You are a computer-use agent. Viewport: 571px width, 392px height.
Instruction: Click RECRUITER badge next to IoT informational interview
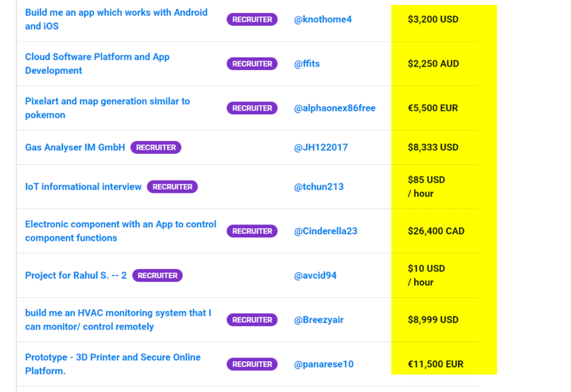[x=172, y=187]
